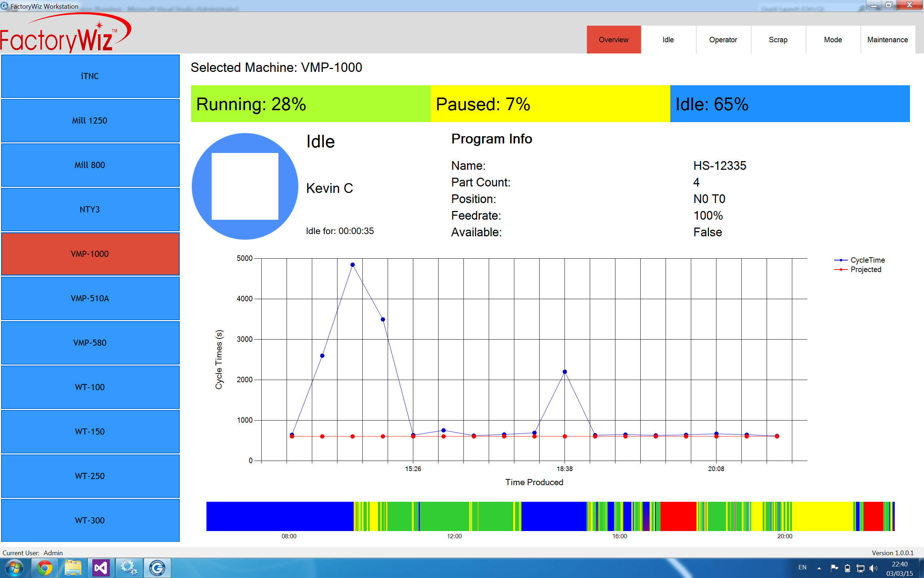
Task: Open the Overview tab
Action: tap(614, 39)
